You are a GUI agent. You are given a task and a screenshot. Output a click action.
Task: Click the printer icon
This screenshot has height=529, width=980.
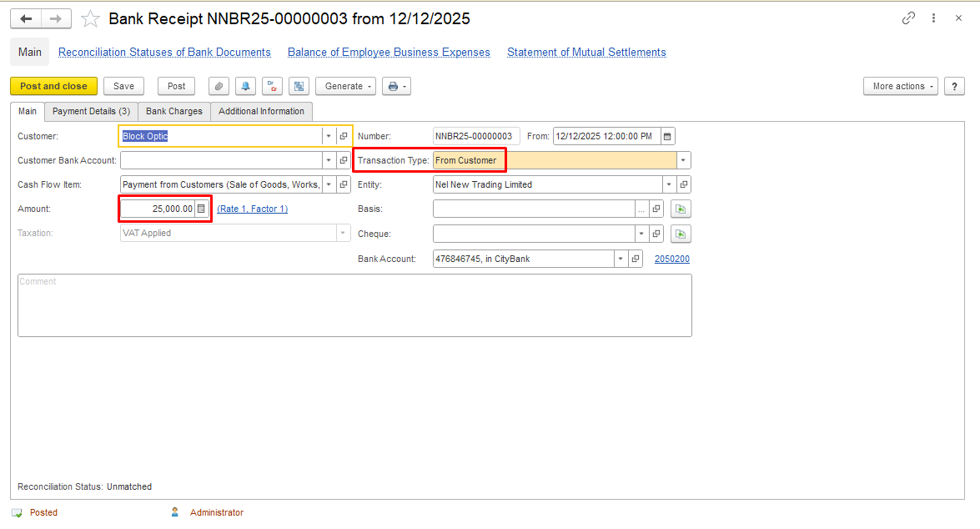pyautogui.click(x=393, y=86)
